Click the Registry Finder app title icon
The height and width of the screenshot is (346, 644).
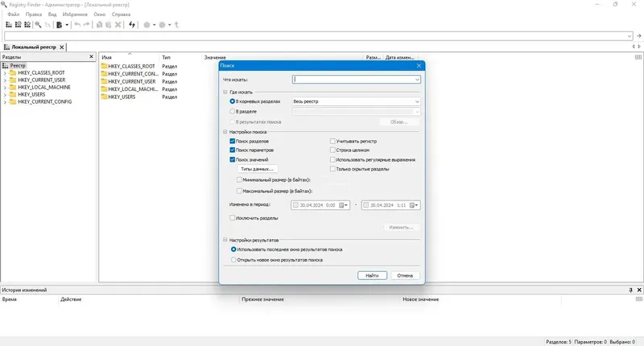(4, 5)
